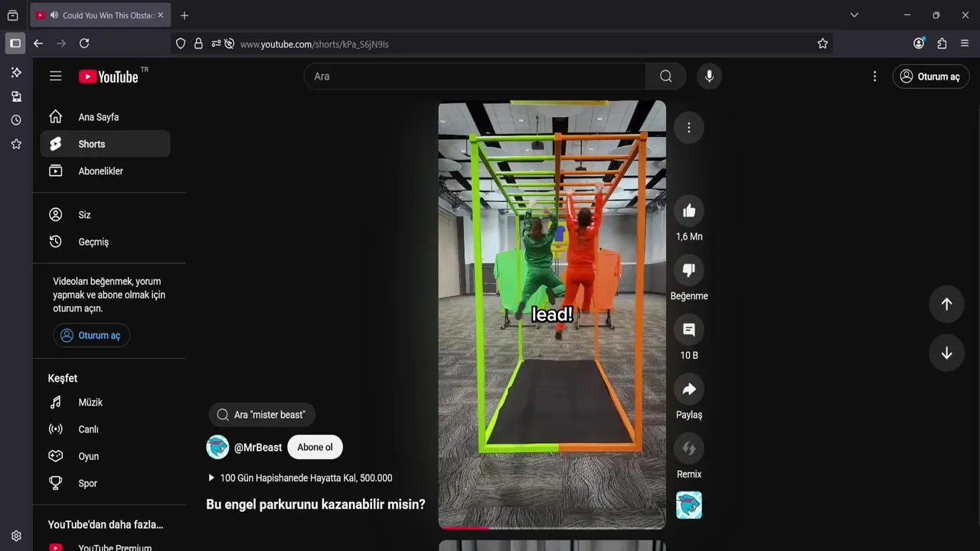Viewport: 980px width, 551px height.
Task: Open the comments of the Short
Action: coord(689,329)
